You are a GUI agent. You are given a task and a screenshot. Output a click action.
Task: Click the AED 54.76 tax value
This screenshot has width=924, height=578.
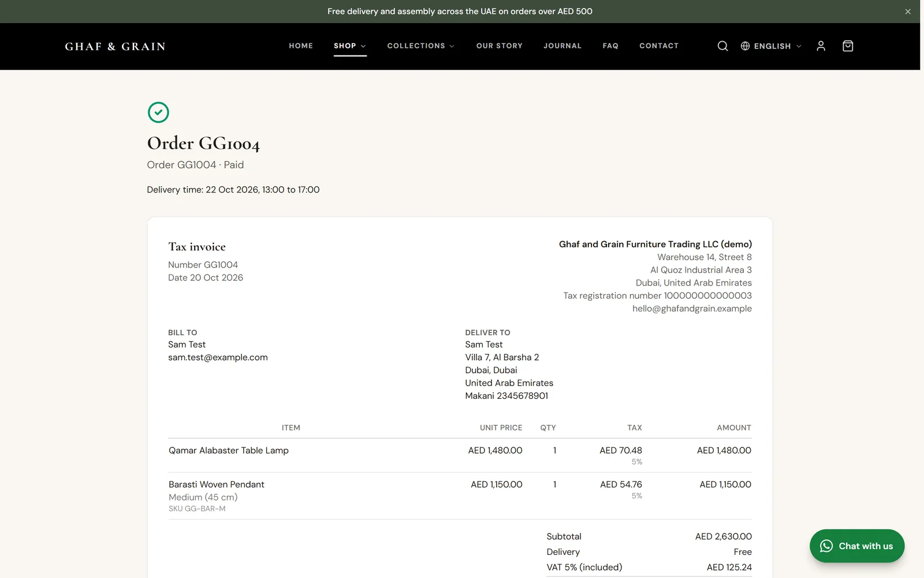coord(621,484)
